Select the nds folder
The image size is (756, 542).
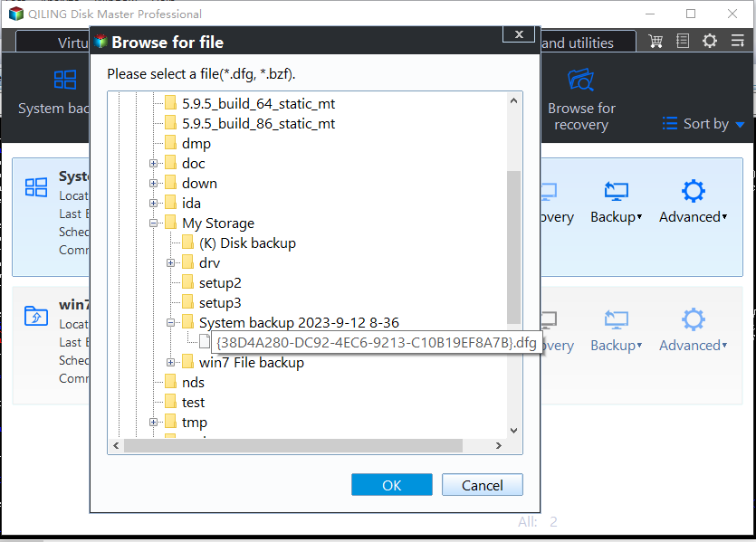[193, 383]
